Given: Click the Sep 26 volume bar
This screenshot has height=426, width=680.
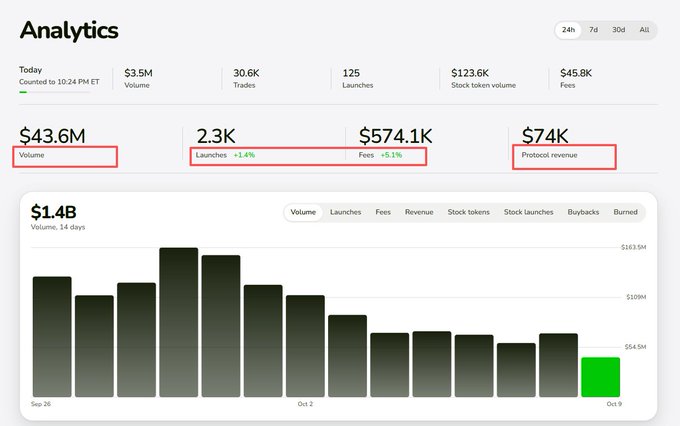Looking at the screenshot, I should [x=52, y=337].
